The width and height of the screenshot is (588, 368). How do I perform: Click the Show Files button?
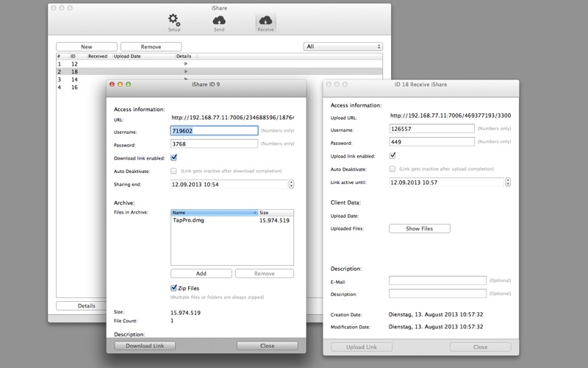click(419, 228)
